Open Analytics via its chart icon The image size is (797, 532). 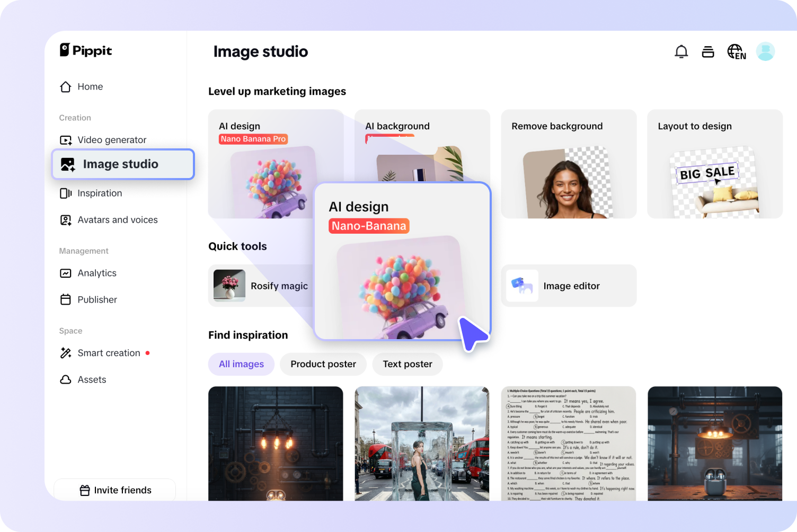pyautogui.click(x=66, y=273)
